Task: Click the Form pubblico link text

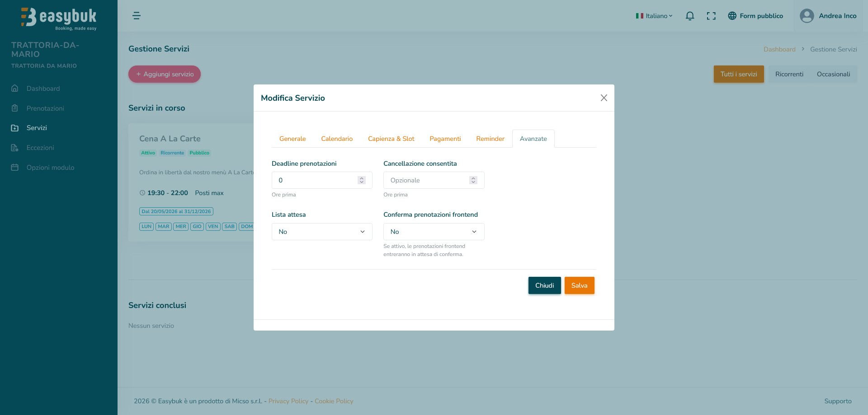Action: click(x=761, y=16)
